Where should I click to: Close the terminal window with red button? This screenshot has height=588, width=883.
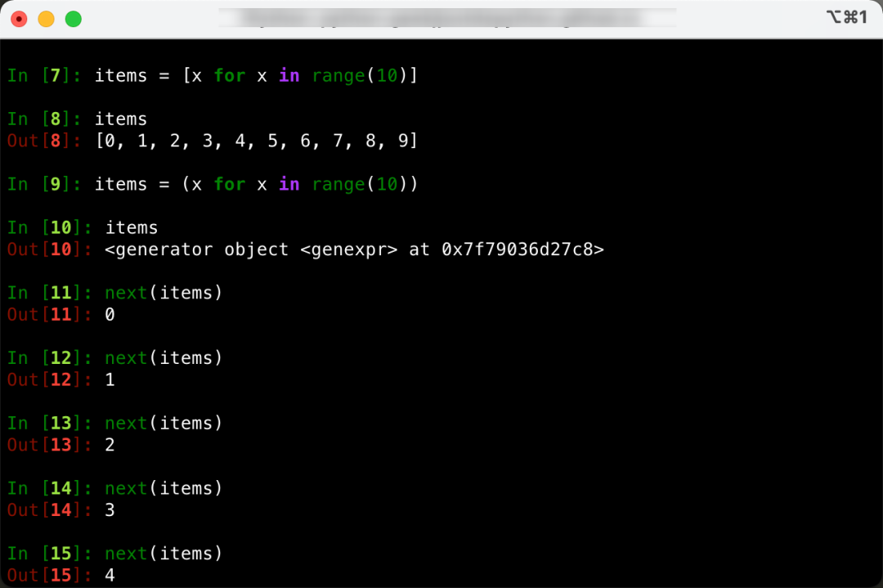(x=19, y=19)
